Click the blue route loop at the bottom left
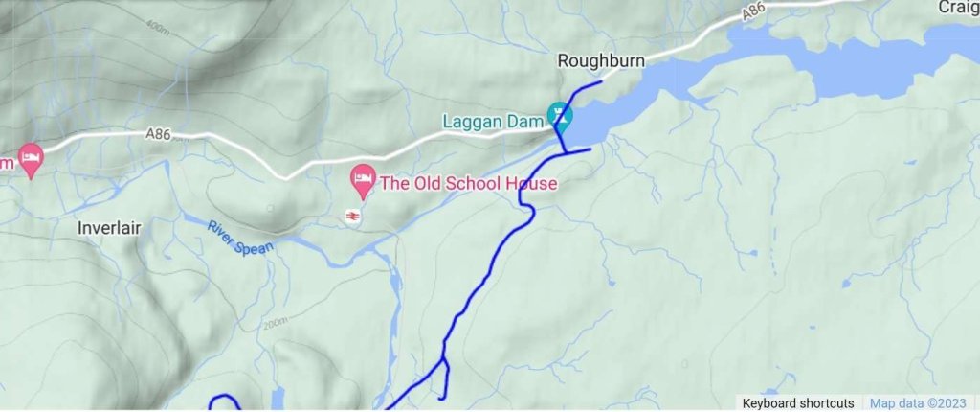Image resolution: width=980 pixels, height=412 pixels. pyautogui.click(x=224, y=402)
